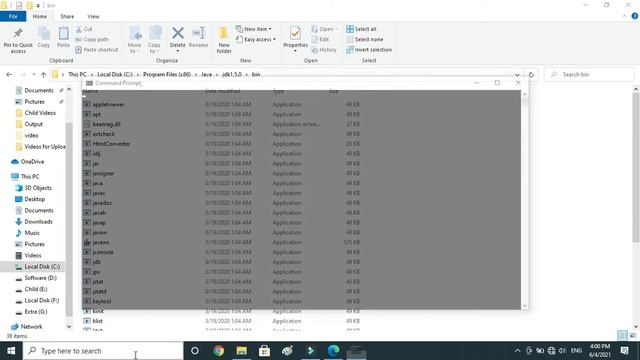This screenshot has height=360, width=640.
Task: Select This PC in navigation pane
Action: (25, 176)
